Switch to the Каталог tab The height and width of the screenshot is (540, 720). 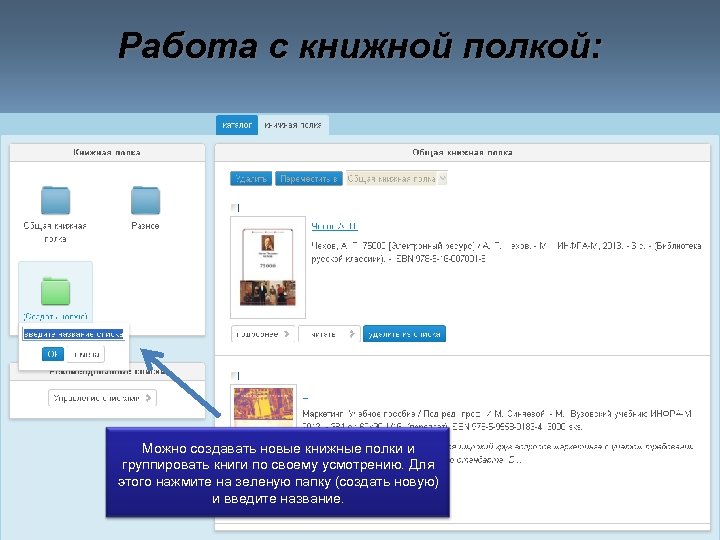237,125
